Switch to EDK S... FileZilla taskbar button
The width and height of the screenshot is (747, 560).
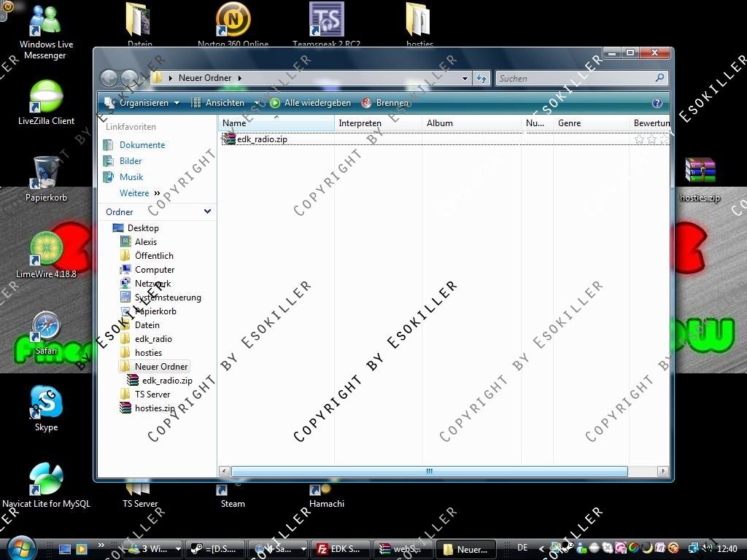[340, 549]
